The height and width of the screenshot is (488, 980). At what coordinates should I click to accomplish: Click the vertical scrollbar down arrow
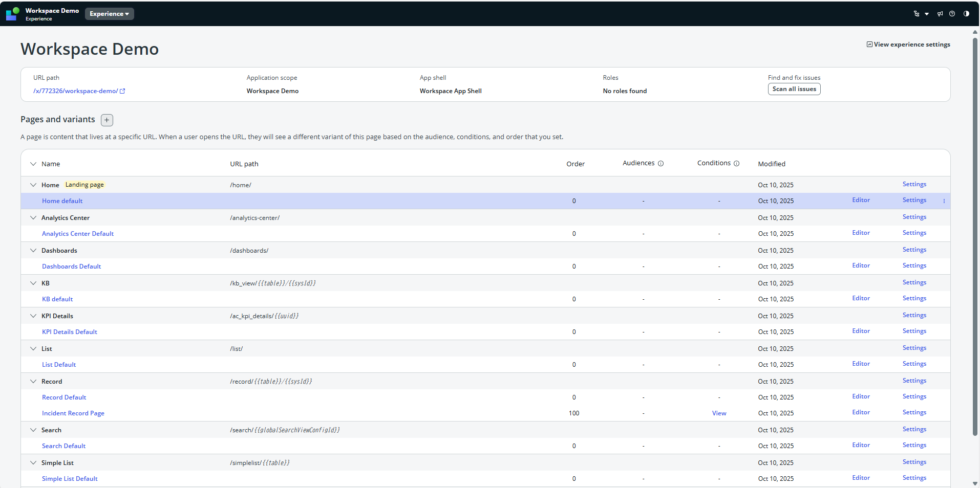(975, 483)
